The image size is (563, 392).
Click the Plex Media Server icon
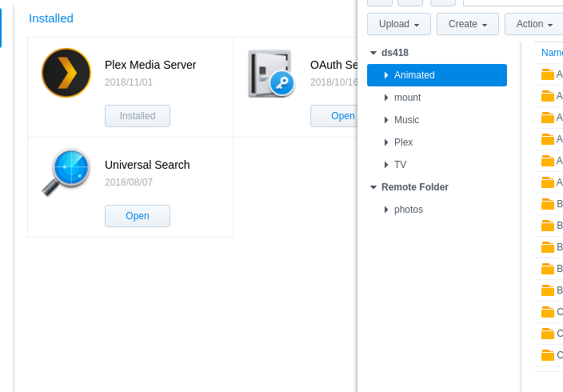pyautogui.click(x=66, y=73)
